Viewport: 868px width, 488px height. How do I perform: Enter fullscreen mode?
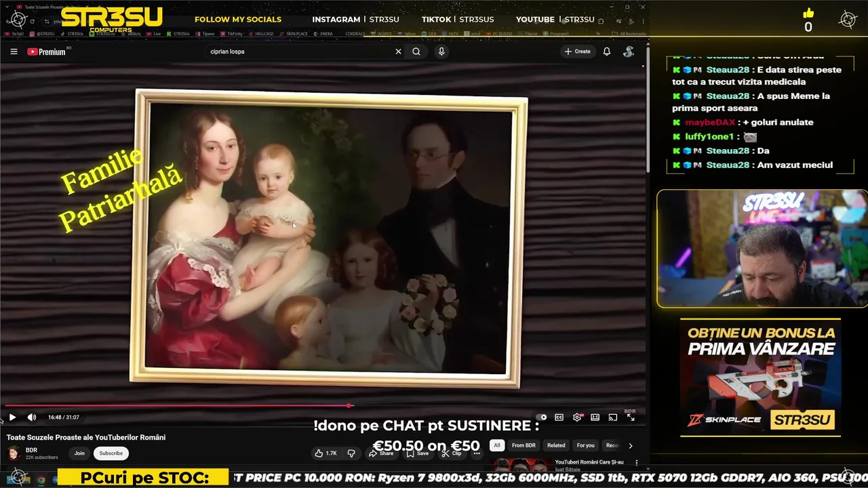click(x=630, y=418)
